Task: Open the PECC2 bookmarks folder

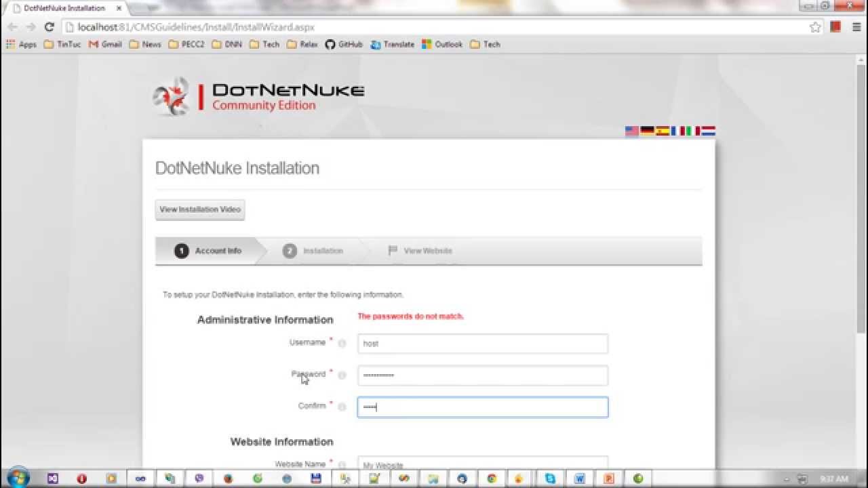Action: 186,44
